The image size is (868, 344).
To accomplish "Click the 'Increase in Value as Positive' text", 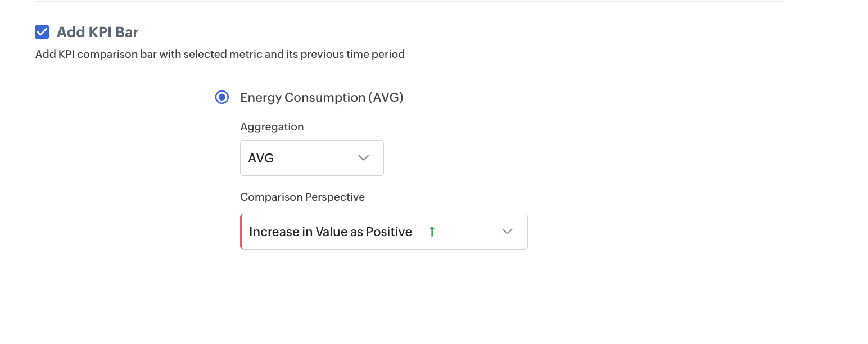I will pyautogui.click(x=330, y=232).
